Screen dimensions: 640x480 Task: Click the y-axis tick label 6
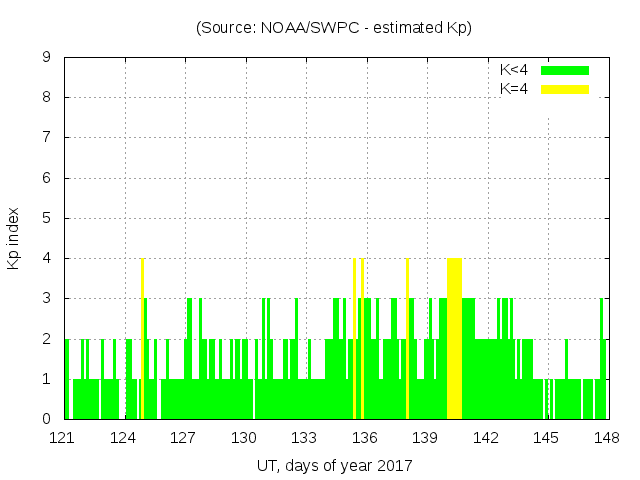[x=46, y=178]
